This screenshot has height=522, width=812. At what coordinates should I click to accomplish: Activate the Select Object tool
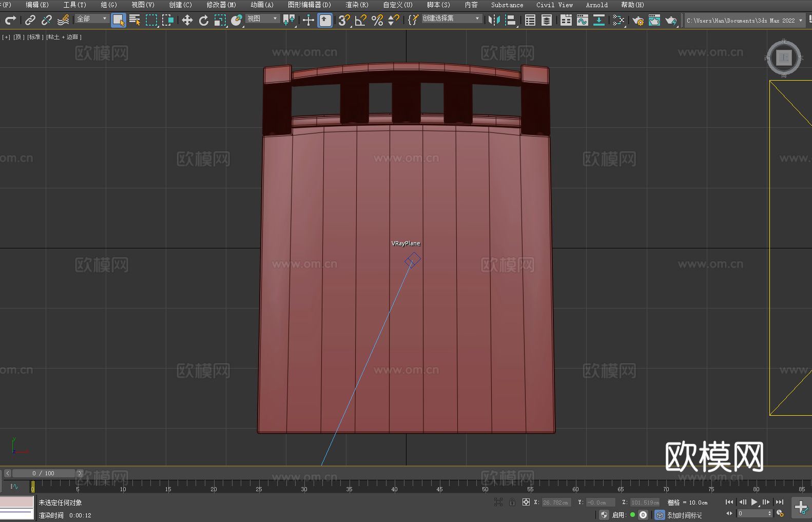click(x=119, y=21)
